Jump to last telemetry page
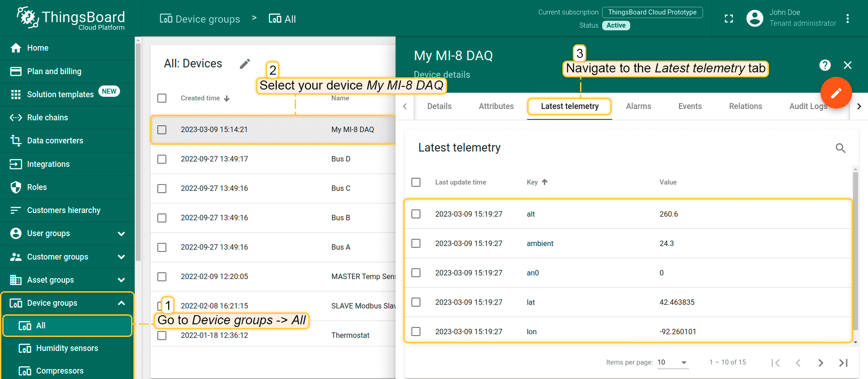The width and height of the screenshot is (868, 379). [843, 363]
